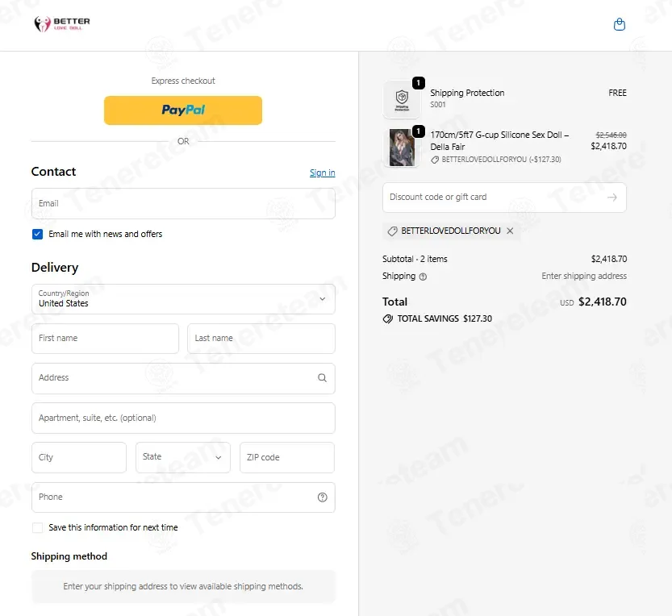
Task: Click the discount tag icon beside applied code
Action: (393, 231)
